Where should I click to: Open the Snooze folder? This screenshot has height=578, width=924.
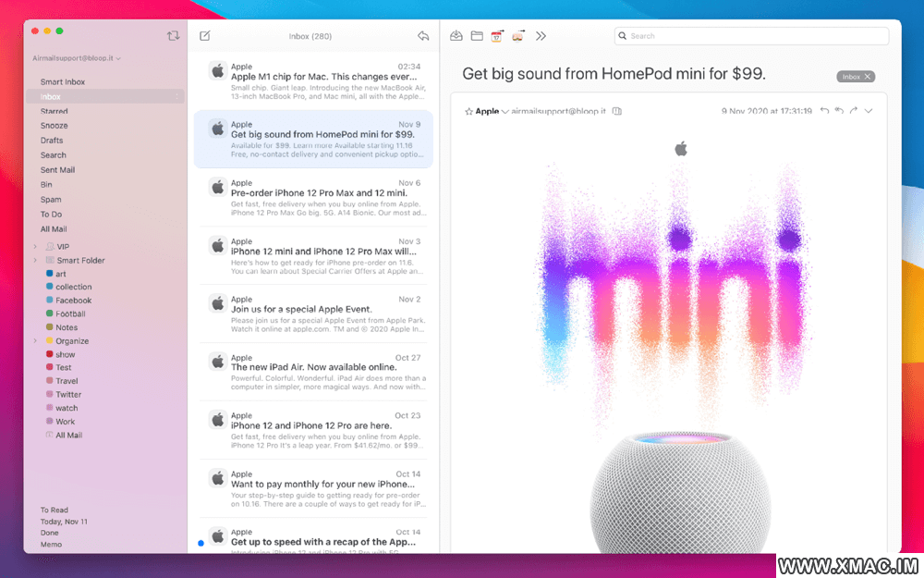point(55,126)
